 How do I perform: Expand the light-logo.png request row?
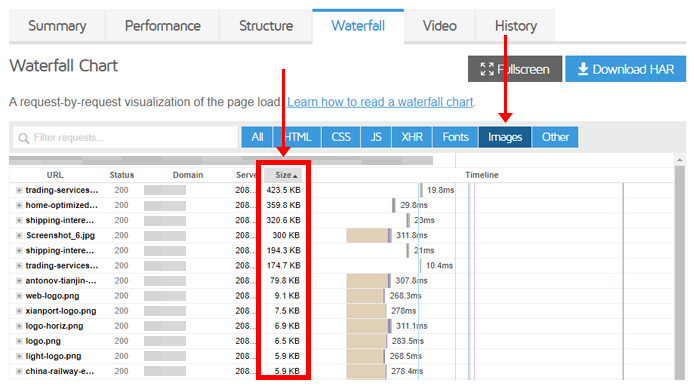tap(19, 356)
